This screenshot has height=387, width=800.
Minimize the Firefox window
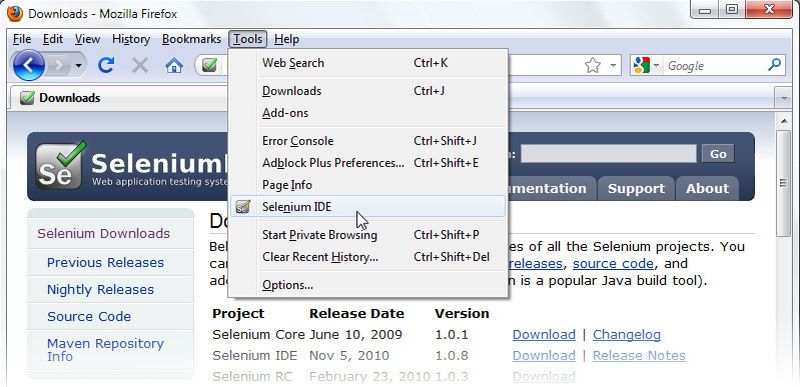(x=706, y=10)
